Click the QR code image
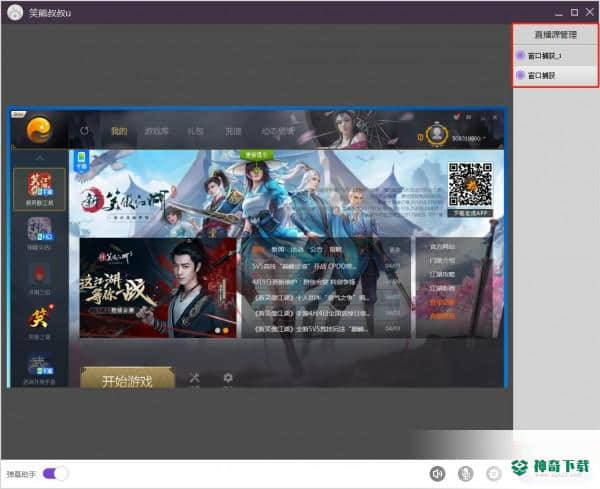Viewport: 600px width, 489px height. click(x=470, y=185)
